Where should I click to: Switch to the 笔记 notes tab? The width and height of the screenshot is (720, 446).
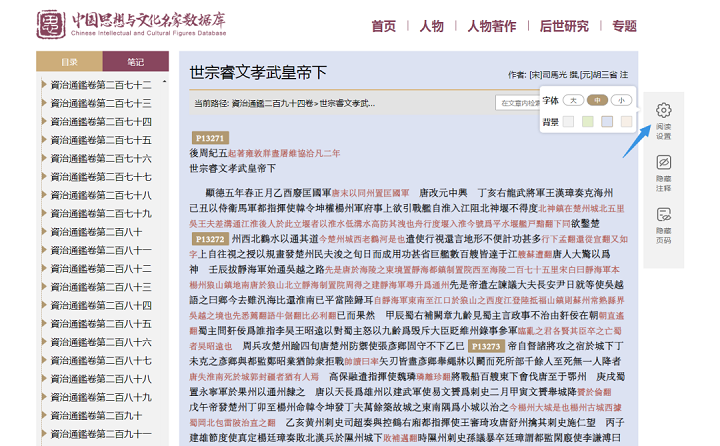(x=134, y=61)
